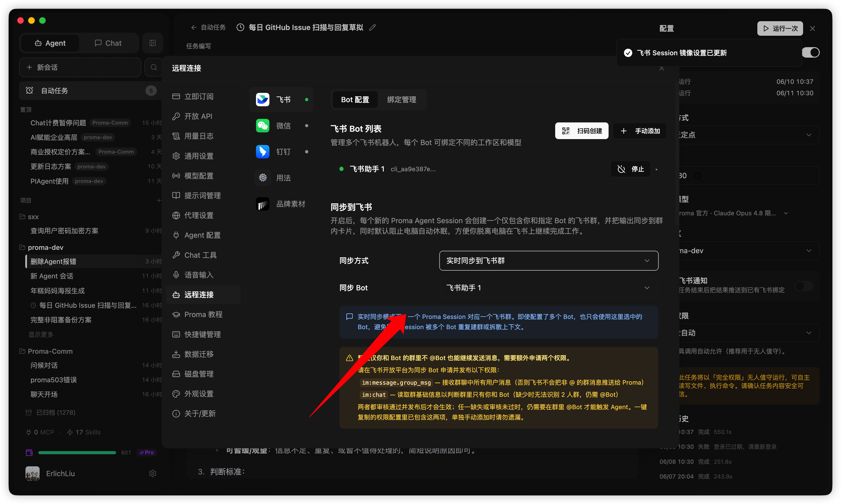This screenshot has width=841, height=504.
Task: Click the 自动任务 alarm clock icon
Action: [30, 90]
